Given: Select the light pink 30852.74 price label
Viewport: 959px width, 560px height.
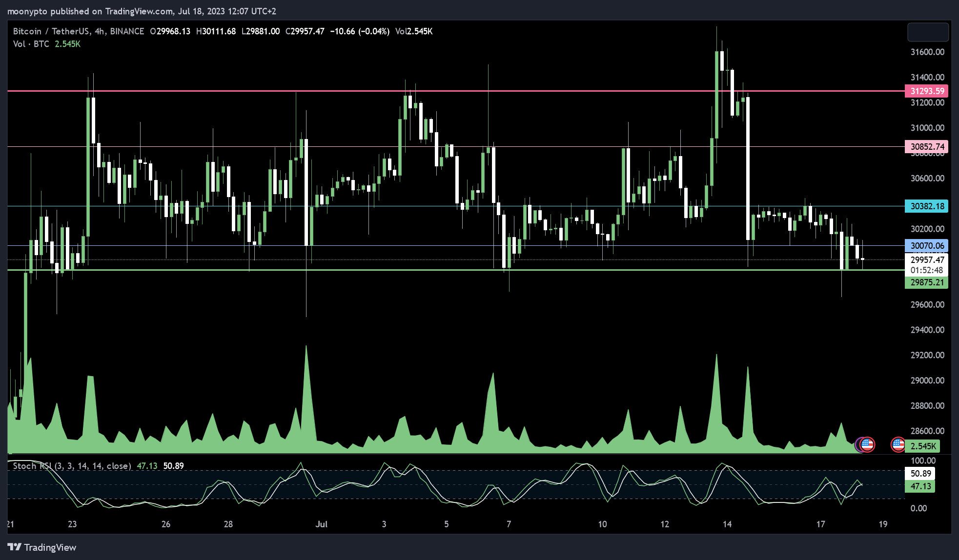Looking at the screenshot, I should tap(926, 146).
